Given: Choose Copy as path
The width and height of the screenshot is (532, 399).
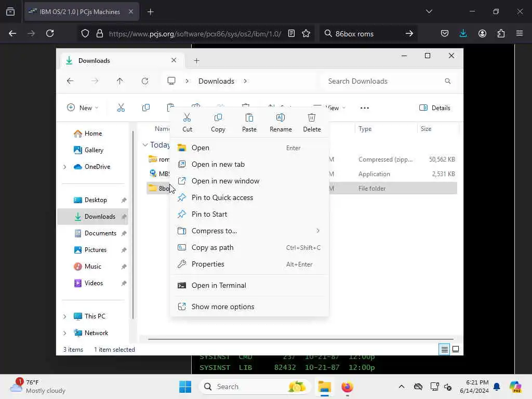Looking at the screenshot, I should [249, 248].
